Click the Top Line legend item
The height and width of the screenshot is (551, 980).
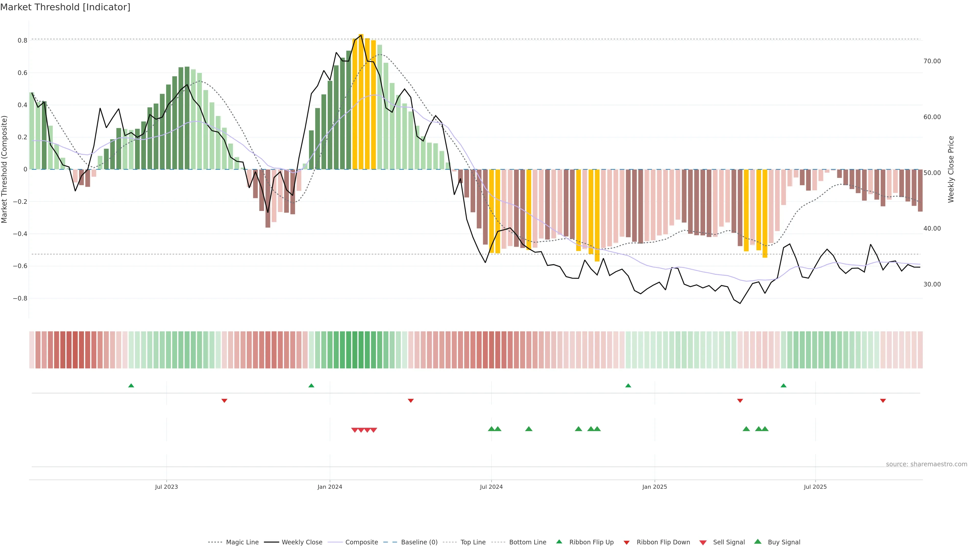473,542
